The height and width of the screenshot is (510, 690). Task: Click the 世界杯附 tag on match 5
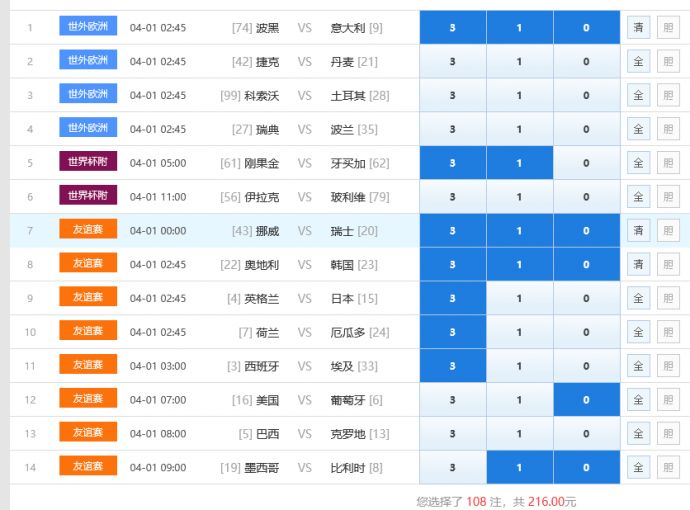coord(88,162)
